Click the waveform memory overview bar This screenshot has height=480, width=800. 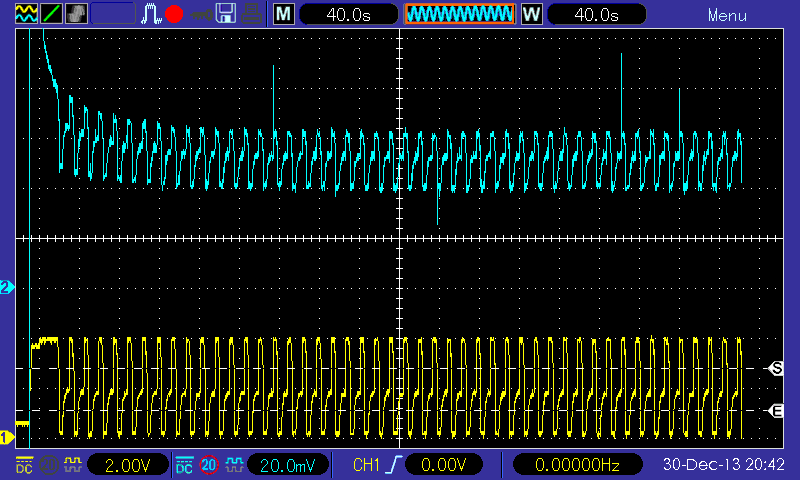[x=460, y=14]
